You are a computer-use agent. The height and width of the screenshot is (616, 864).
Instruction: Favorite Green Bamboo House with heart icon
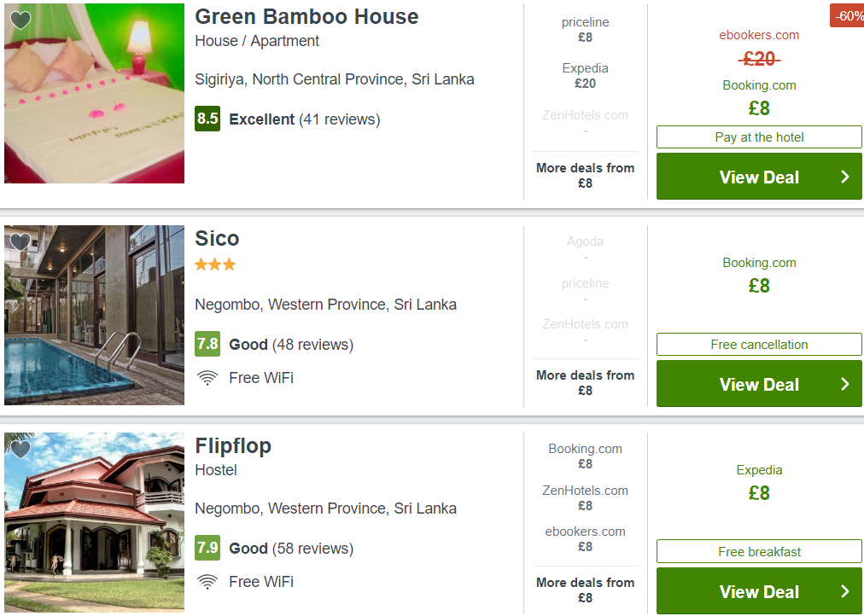(20, 20)
